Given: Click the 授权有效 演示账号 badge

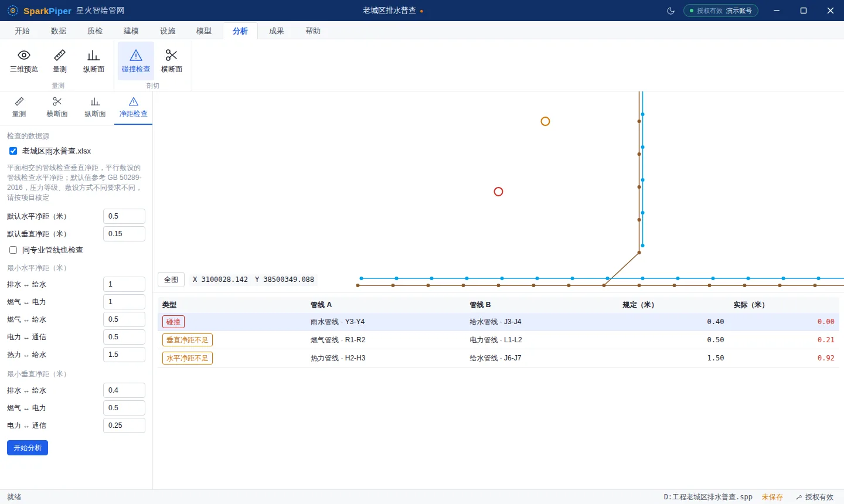Looking at the screenshot, I should (x=721, y=11).
